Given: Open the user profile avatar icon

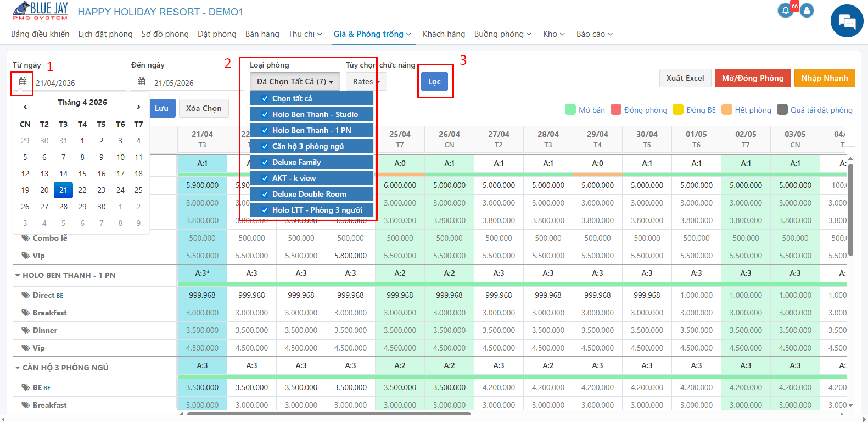Looking at the screenshot, I should click(807, 10).
